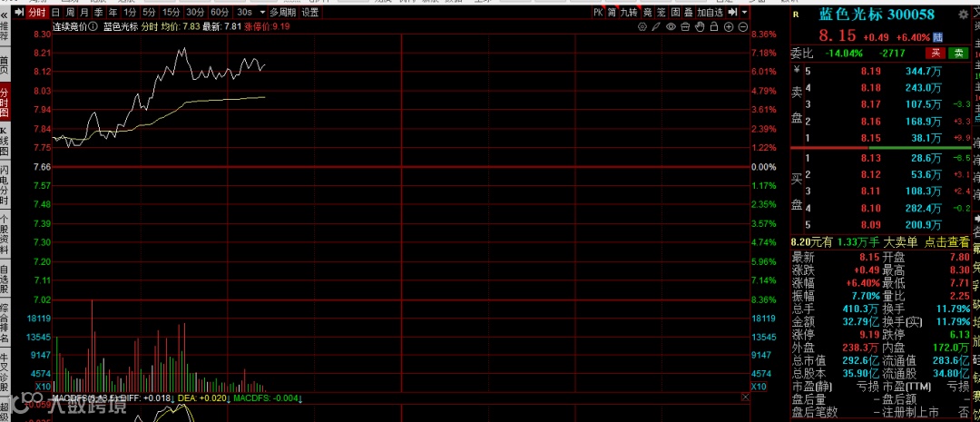Open 个股资料 in the left sidebar
Screen dimensions: 980x422
[5, 235]
